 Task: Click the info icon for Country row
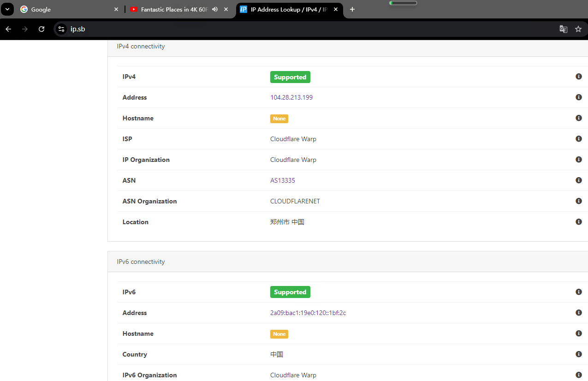tap(579, 354)
